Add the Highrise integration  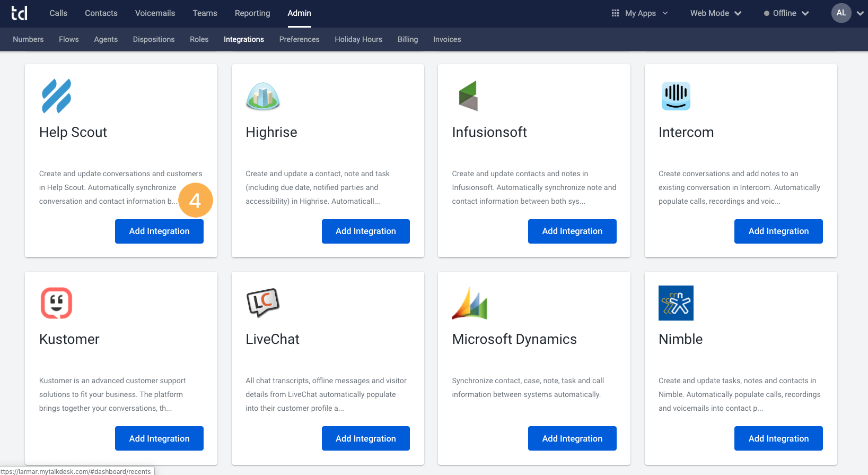[x=366, y=231]
